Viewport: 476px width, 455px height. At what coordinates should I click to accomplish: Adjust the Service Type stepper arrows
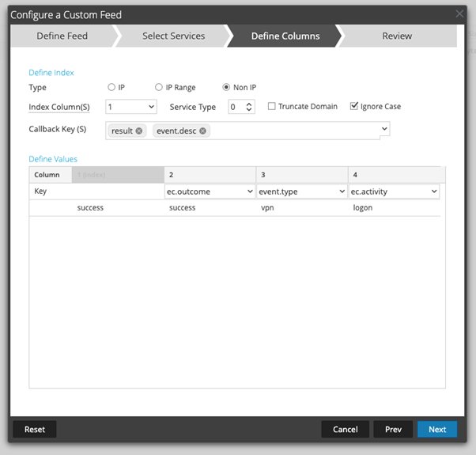(x=250, y=107)
